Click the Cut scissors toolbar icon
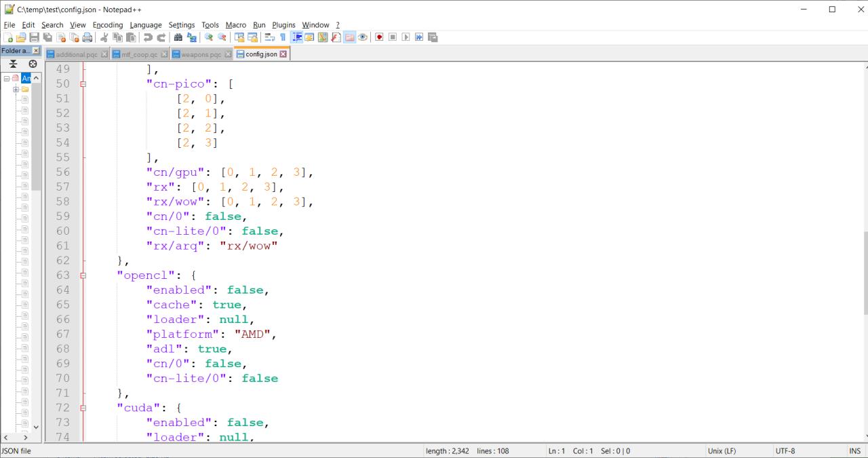868x458 pixels. point(104,37)
